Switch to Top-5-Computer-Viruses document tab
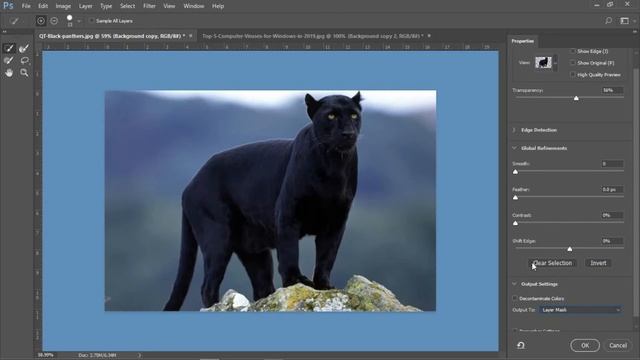The width and height of the screenshot is (640, 360). tap(313, 36)
